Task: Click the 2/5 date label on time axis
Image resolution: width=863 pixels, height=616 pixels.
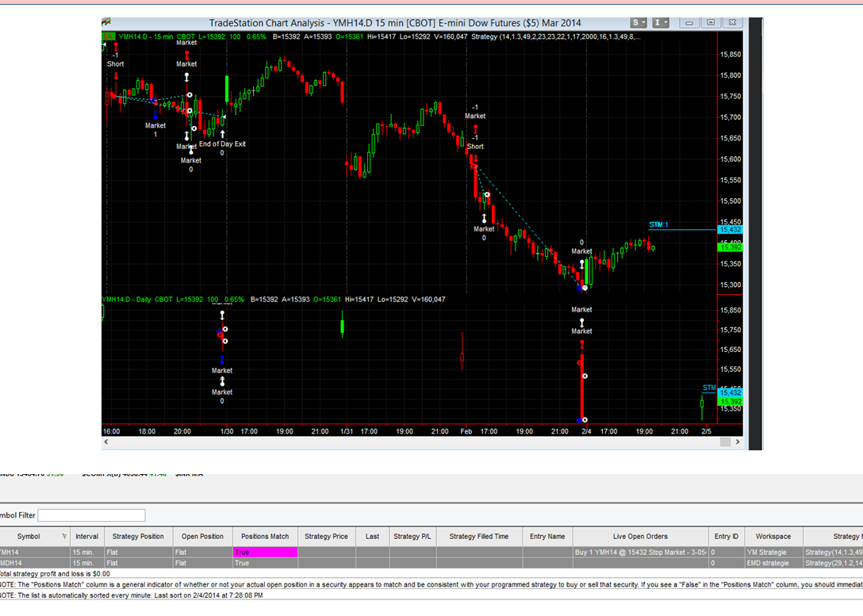Action: (x=707, y=431)
